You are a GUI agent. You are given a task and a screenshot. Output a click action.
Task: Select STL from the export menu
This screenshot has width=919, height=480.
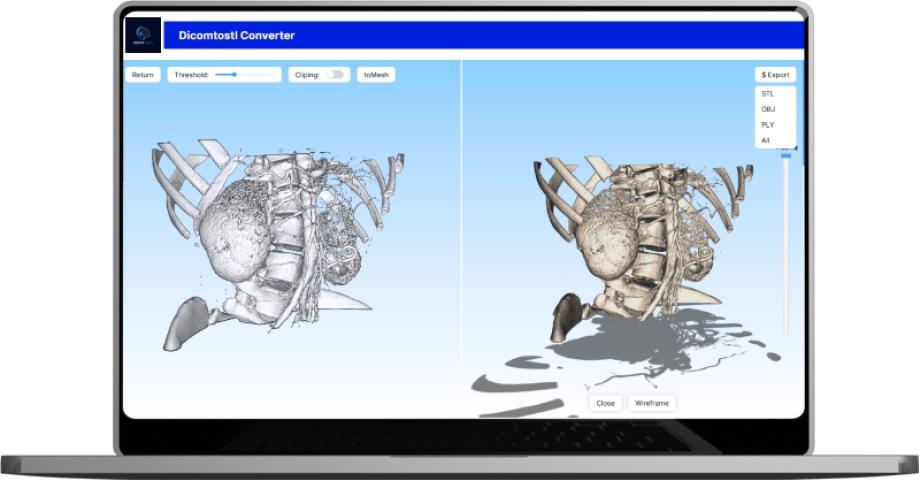pyautogui.click(x=768, y=94)
